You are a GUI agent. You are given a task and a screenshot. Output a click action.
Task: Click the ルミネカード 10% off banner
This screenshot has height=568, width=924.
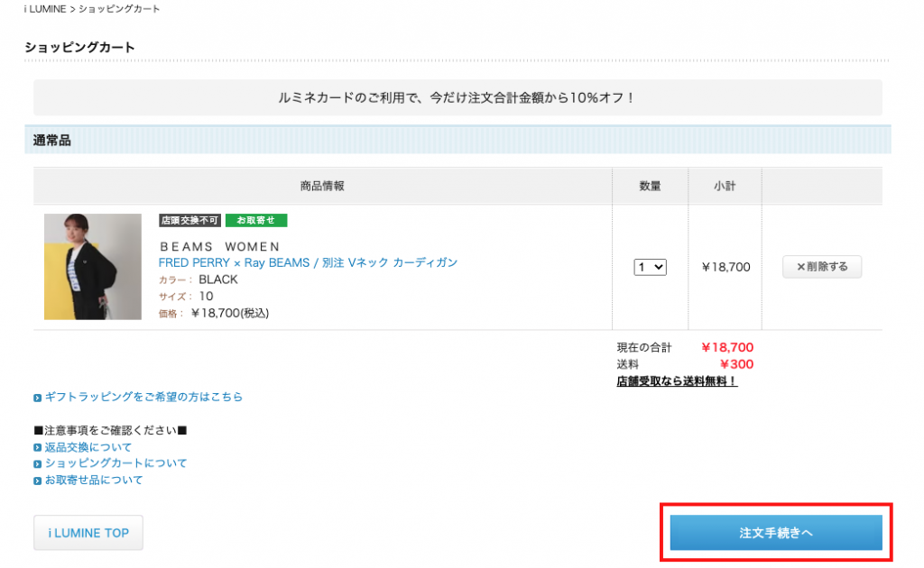[457, 97]
